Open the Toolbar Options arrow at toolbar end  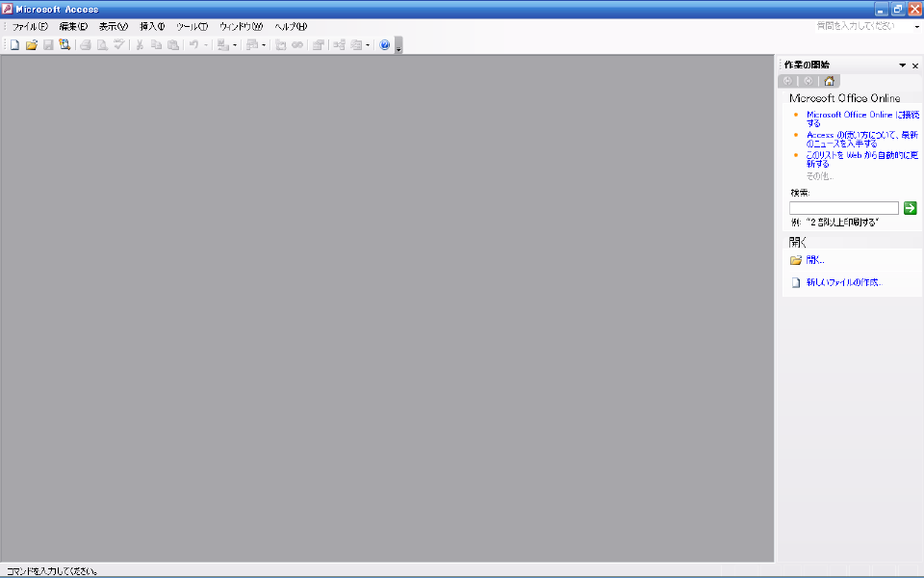point(398,45)
